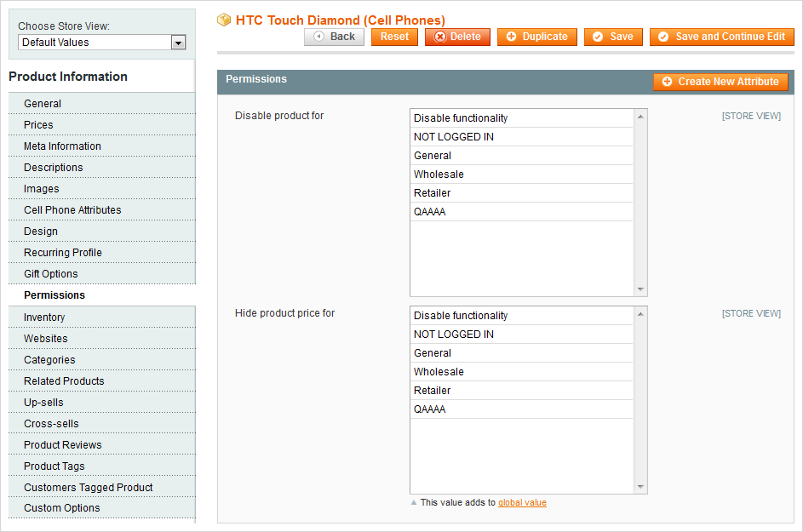Click down arrow of Disable product for scrollbar
Viewport: 803px width, 532px height.
pyautogui.click(x=640, y=289)
